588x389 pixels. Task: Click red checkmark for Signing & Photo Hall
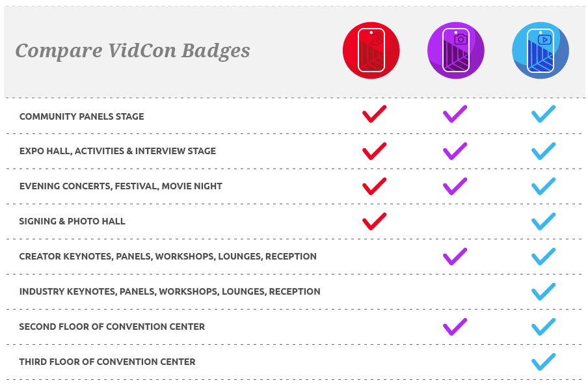tap(374, 221)
